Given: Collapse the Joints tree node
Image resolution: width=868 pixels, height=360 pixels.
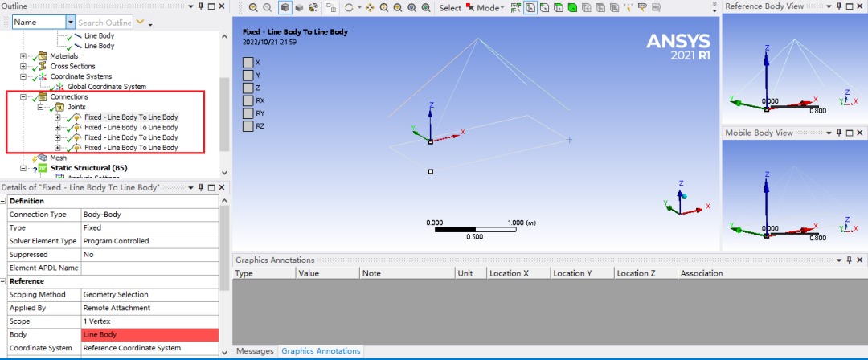Looking at the screenshot, I should [x=40, y=107].
